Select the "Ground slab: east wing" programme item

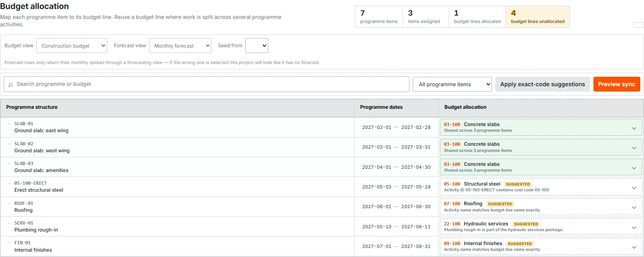pyautogui.click(x=41, y=131)
